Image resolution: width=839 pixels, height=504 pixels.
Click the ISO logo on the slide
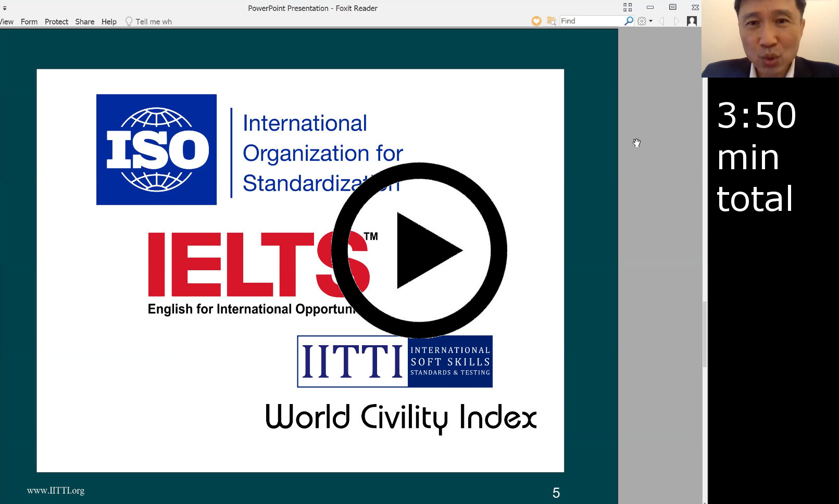click(x=156, y=149)
